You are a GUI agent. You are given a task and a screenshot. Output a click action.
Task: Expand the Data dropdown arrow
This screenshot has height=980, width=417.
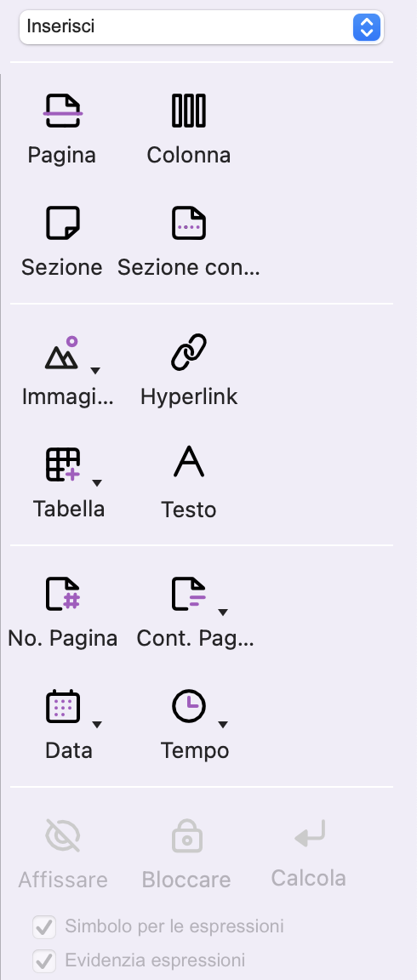97,725
